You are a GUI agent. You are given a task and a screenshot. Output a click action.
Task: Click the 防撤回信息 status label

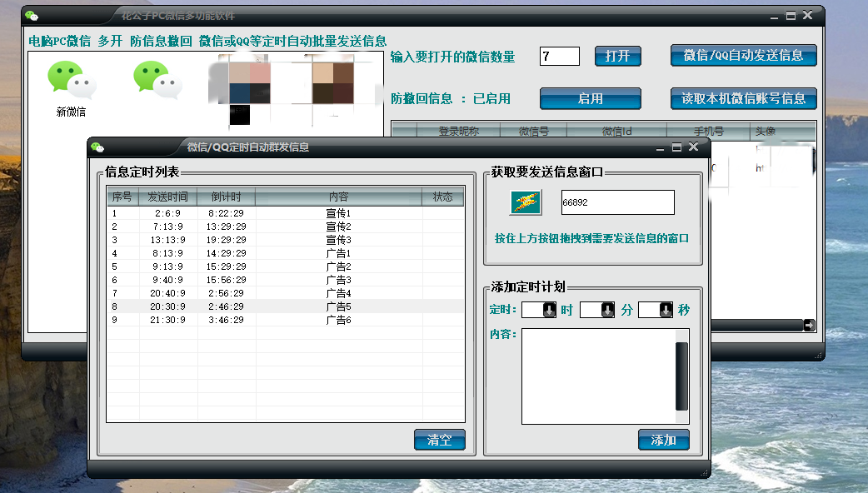click(451, 98)
